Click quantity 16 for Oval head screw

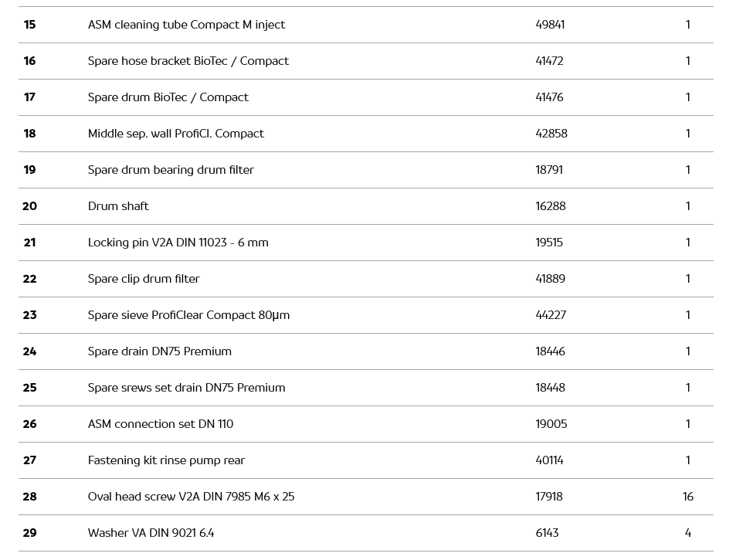pos(687,497)
